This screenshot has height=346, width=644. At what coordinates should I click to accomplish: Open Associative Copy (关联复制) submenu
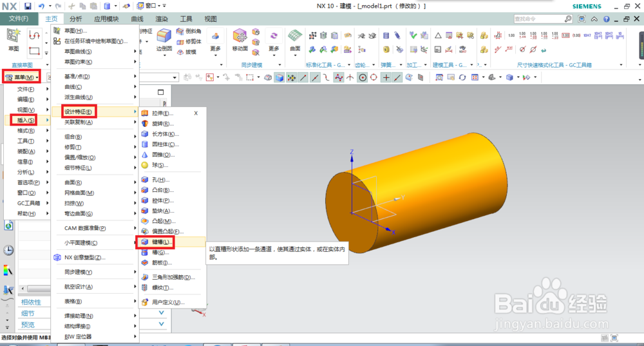(95, 122)
